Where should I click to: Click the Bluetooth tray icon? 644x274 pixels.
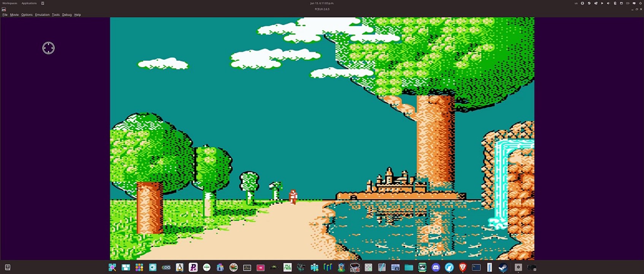[615, 3]
